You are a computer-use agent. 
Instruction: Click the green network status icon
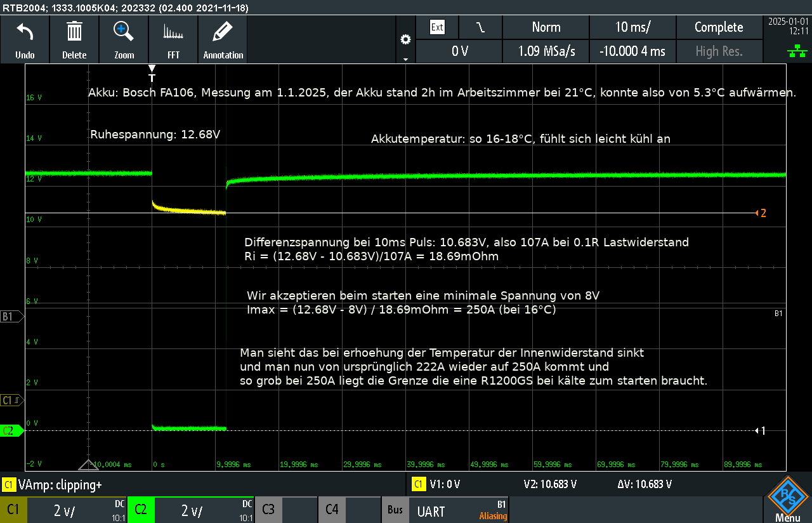(792, 51)
